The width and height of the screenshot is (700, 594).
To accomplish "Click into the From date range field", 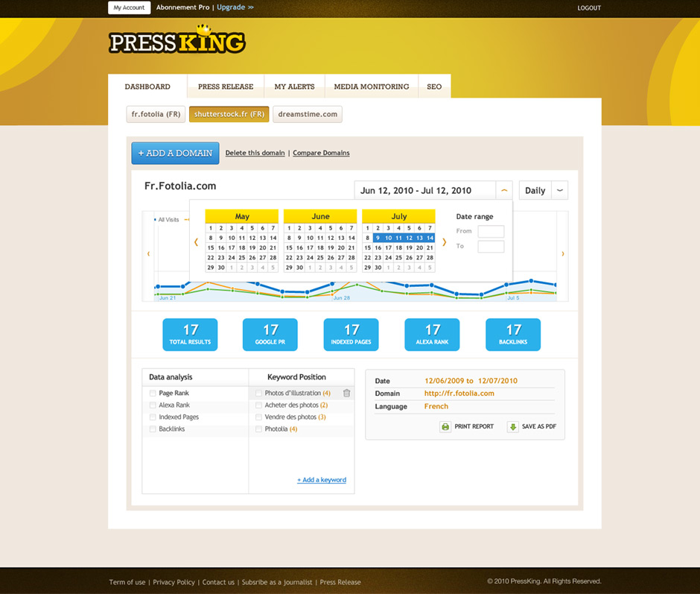I will (x=491, y=232).
